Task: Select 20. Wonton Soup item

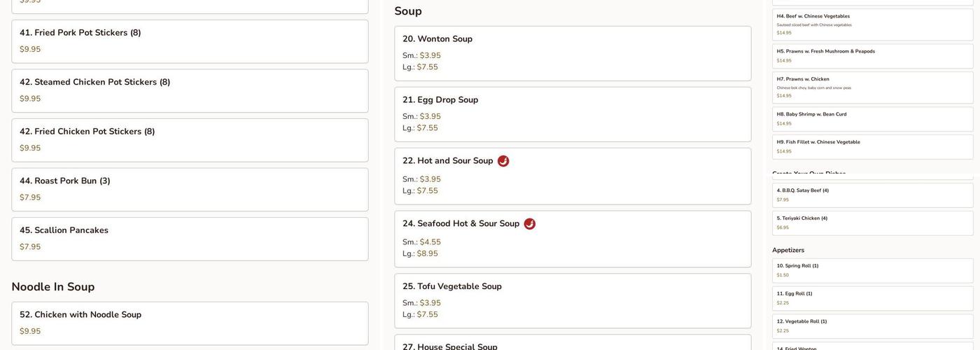Action: pyautogui.click(x=572, y=53)
